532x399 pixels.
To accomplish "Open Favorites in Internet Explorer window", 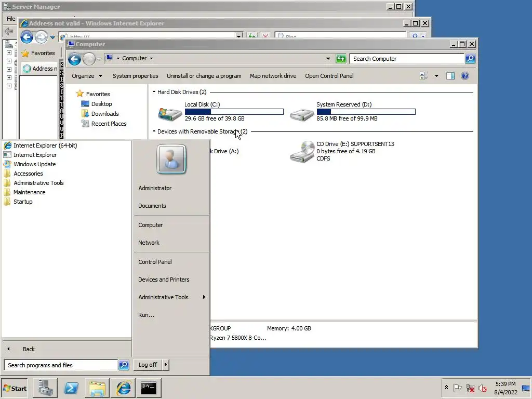I will pyautogui.click(x=38, y=53).
